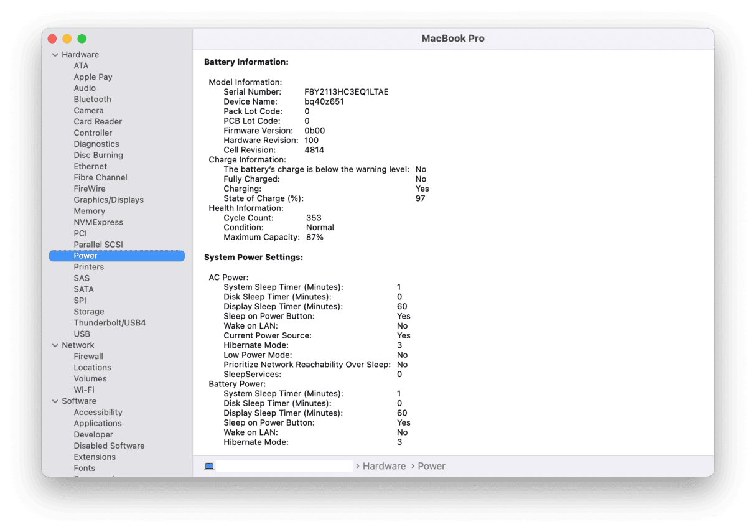Click the serial number F8Y2113HC3EQ1LTAE
The height and width of the screenshot is (532, 756).
click(x=347, y=92)
